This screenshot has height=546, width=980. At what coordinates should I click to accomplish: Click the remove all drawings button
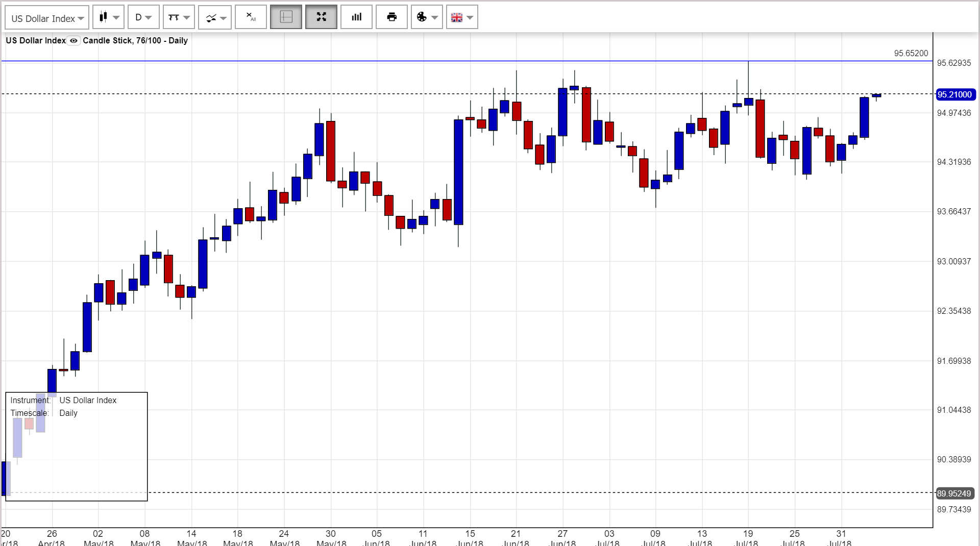click(x=251, y=17)
